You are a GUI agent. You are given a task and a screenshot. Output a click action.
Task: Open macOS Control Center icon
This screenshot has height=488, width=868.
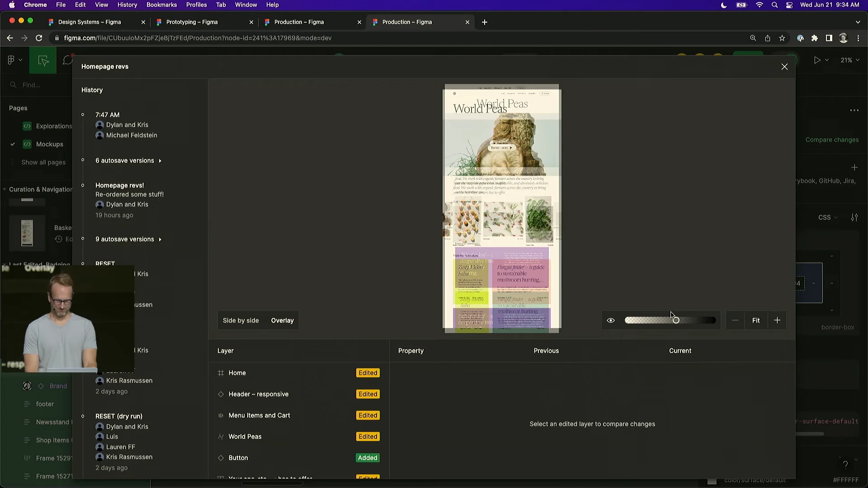pos(789,5)
